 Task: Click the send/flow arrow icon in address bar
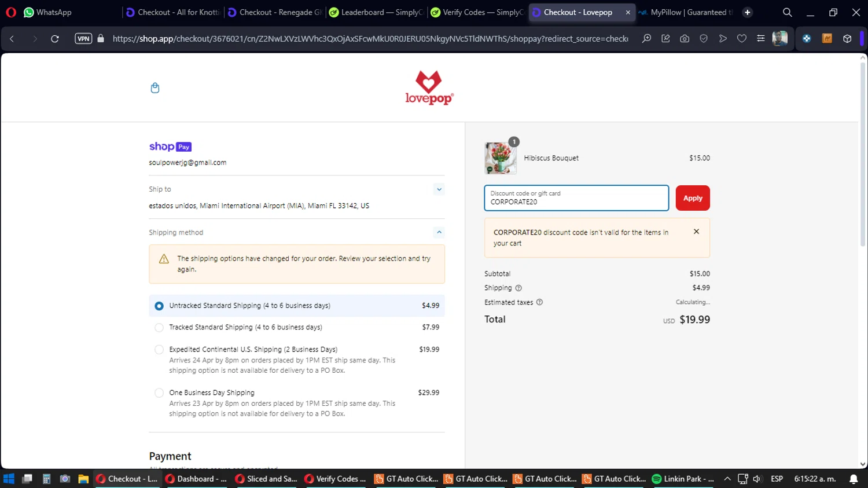[x=723, y=39]
